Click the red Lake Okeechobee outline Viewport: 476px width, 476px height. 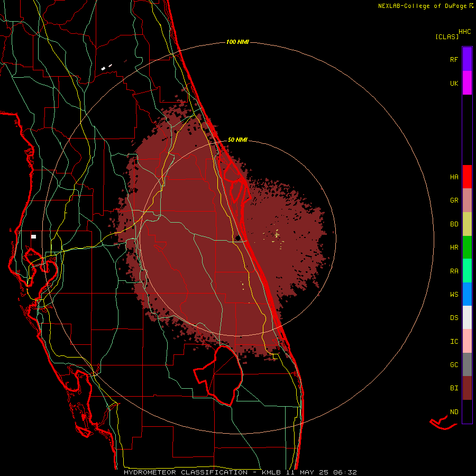[218, 376]
